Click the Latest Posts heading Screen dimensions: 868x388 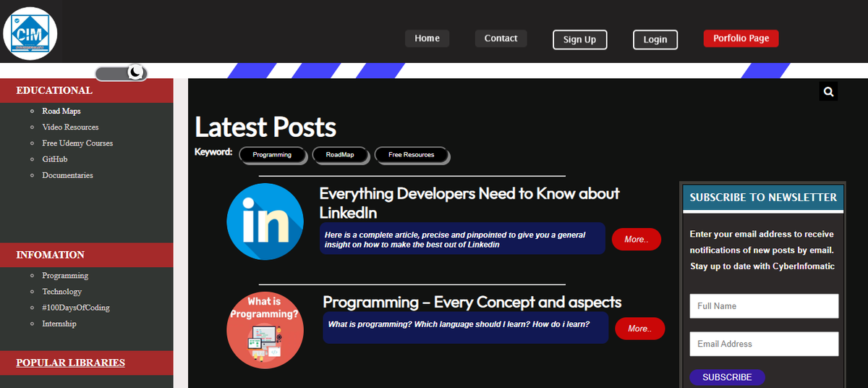[265, 127]
